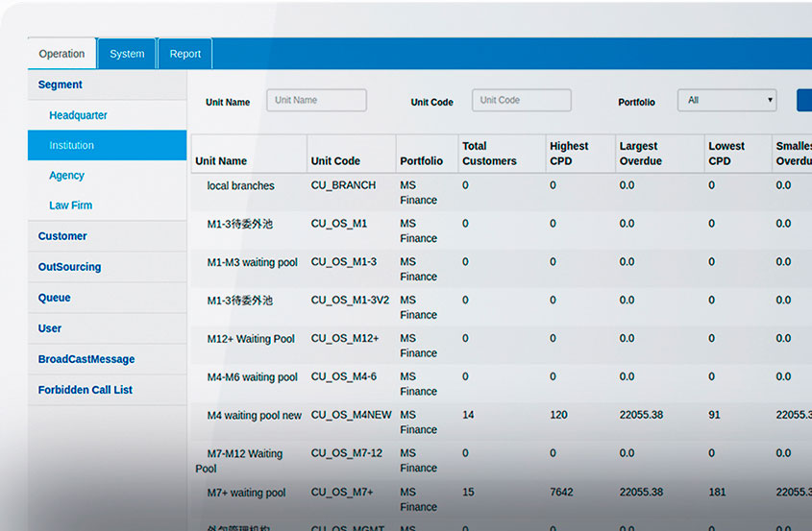
Task: Click lowest CPD value 91
Action: [x=715, y=415]
